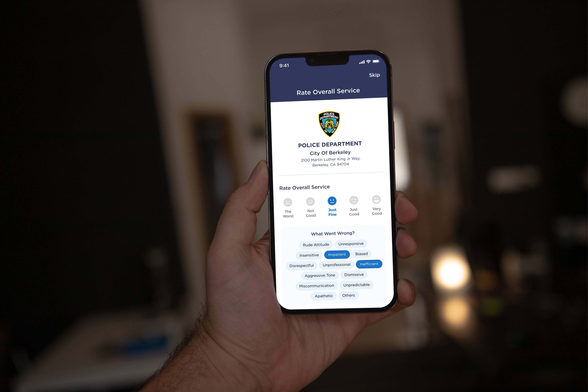This screenshot has width=588, height=392.
Task: Select 'Unprofessional' complaint category
Action: 337,264
